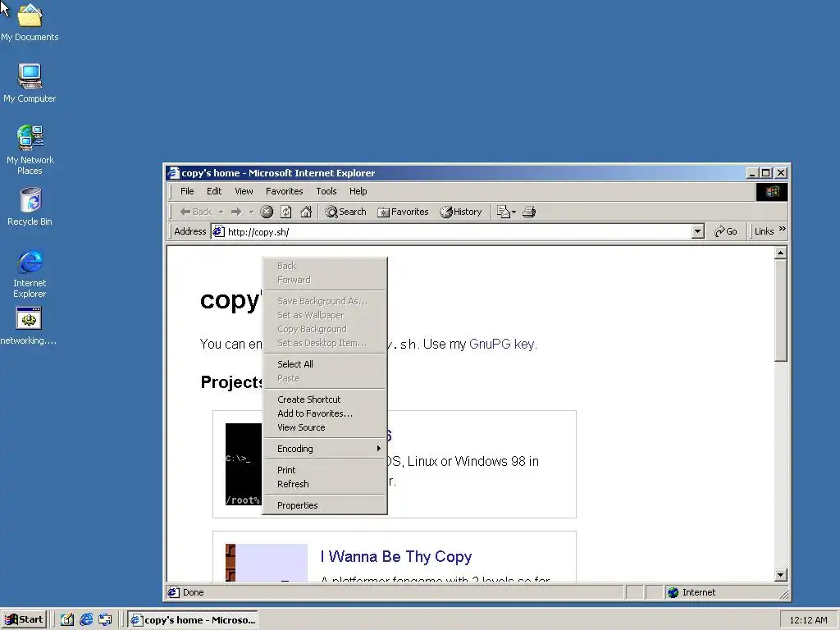Viewport: 840px width, 630px height.
Task: Select the networking file on the desktop
Action: [x=29, y=326]
